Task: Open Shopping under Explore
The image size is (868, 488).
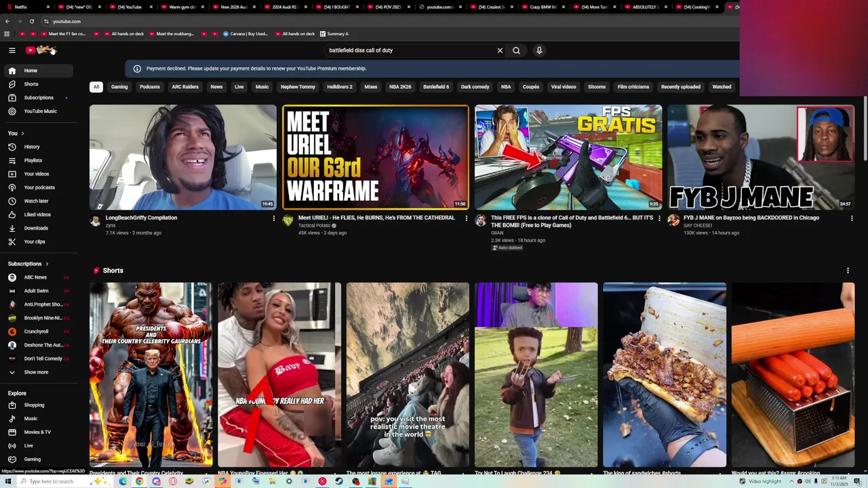Action: (39, 405)
